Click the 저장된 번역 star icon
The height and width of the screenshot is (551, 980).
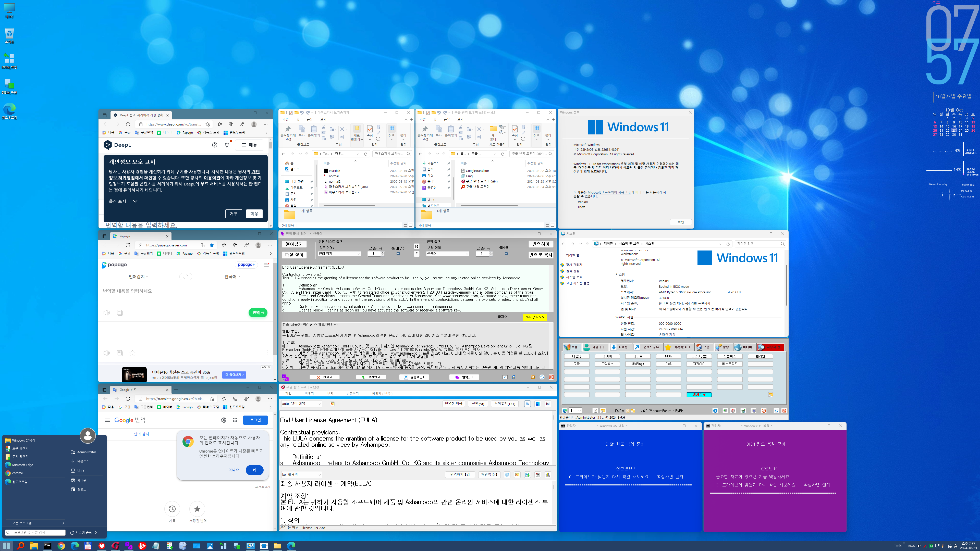[x=197, y=509]
